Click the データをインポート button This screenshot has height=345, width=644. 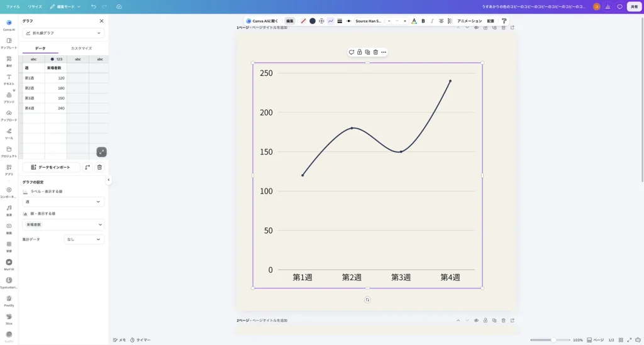click(x=52, y=167)
